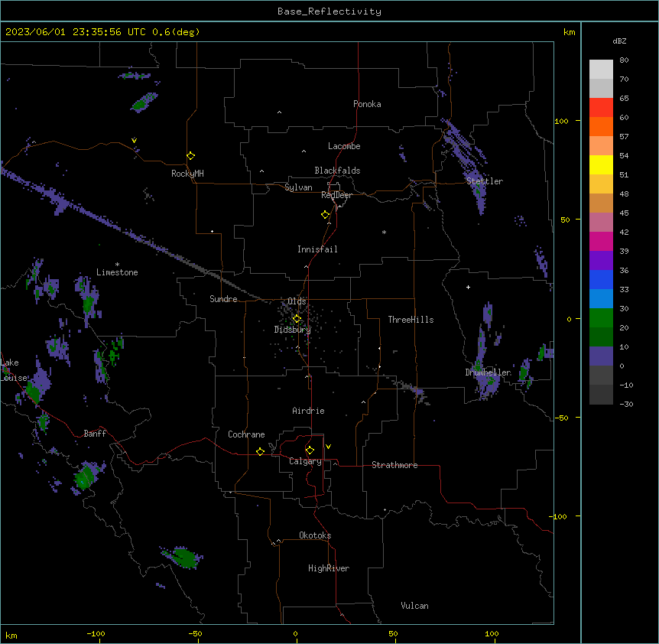Select the Limestone label
Image resolution: width=659 pixels, height=644 pixels.
[x=117, y=272]
